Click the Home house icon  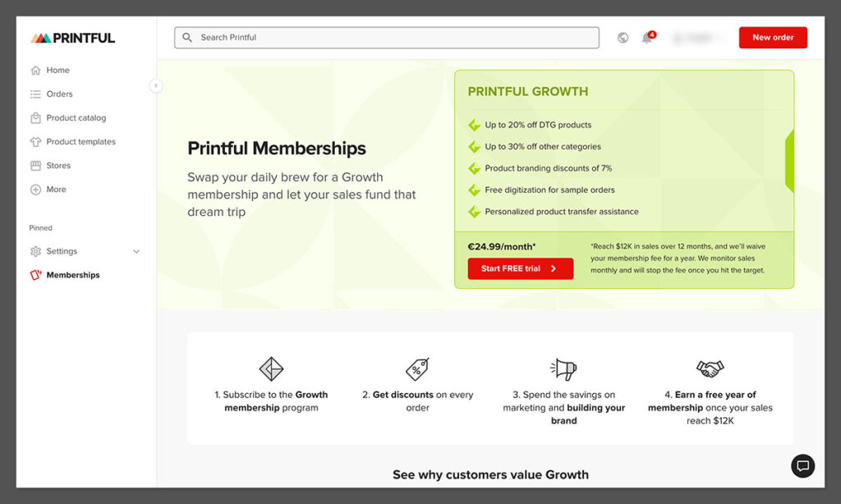[35, 71]
